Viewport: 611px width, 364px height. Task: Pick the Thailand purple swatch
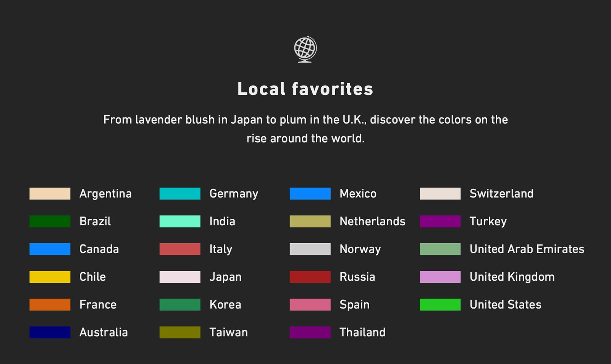coord(310,332)
